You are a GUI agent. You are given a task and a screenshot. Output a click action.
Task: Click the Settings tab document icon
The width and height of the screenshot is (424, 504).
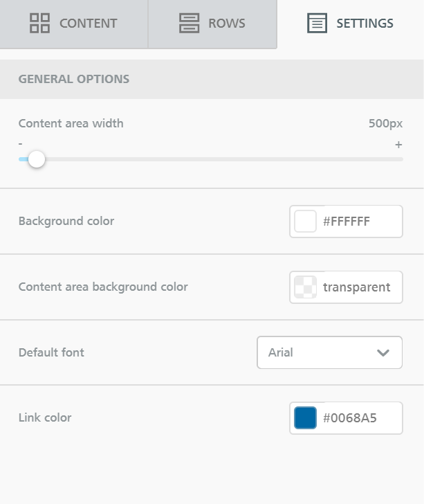click(x=317, y=23)
